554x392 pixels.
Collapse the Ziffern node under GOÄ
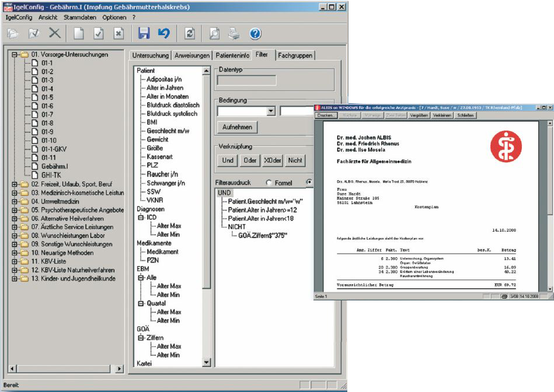tap(141, 338)
